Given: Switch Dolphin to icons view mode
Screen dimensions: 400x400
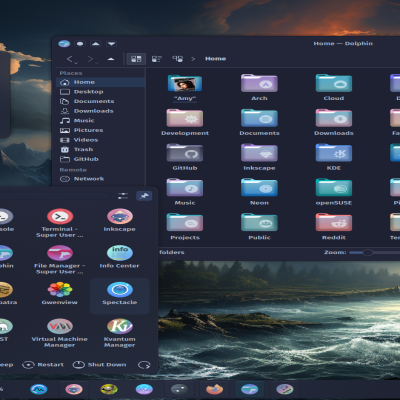Looking at the screenshot, I should [x=136, y=59].
